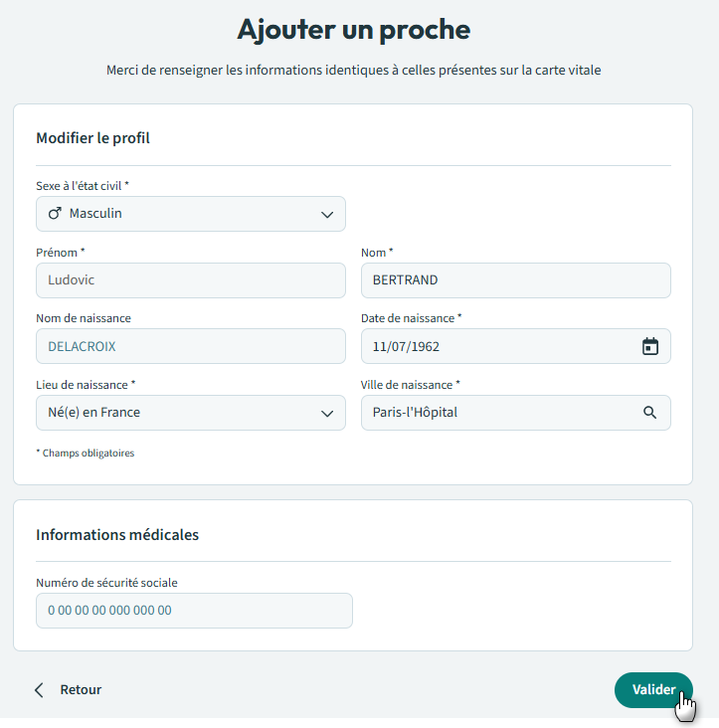
Task: Select the Nom de naissance DELACROIX field
Action: click(x=190, y=346)
